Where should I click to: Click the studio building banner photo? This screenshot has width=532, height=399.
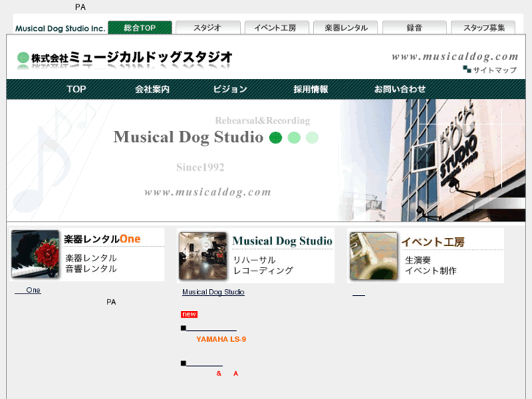(432, 160)
